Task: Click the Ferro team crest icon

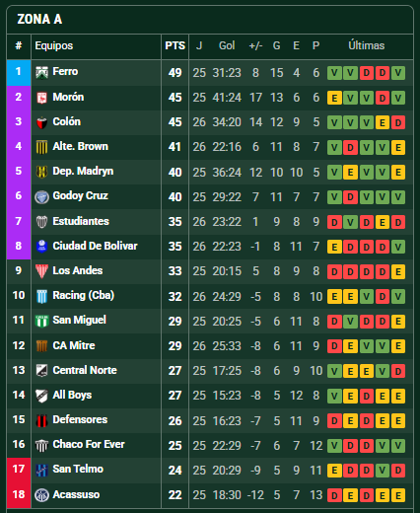Action: pos(41,72)
